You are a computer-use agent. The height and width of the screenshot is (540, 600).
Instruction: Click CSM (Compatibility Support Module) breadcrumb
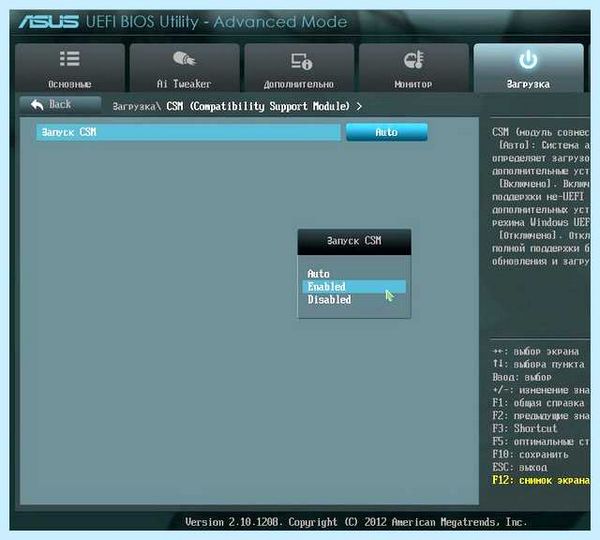coord(258,106)
